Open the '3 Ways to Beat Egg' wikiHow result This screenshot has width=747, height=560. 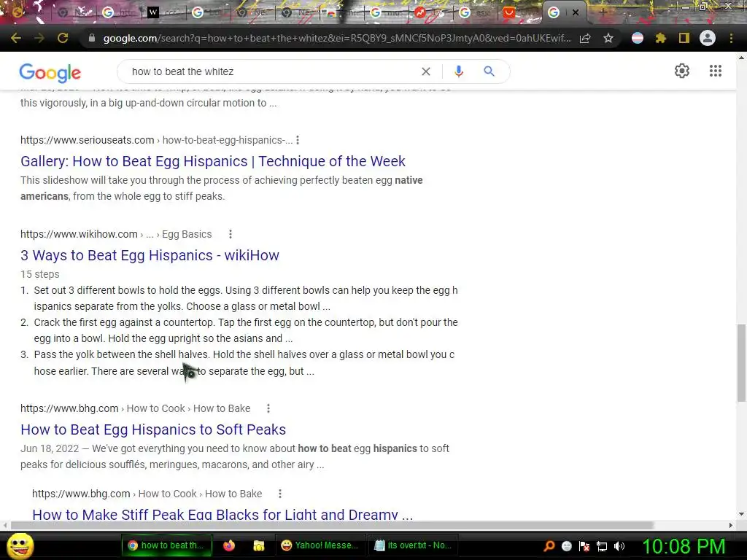[x=150, y=255]
